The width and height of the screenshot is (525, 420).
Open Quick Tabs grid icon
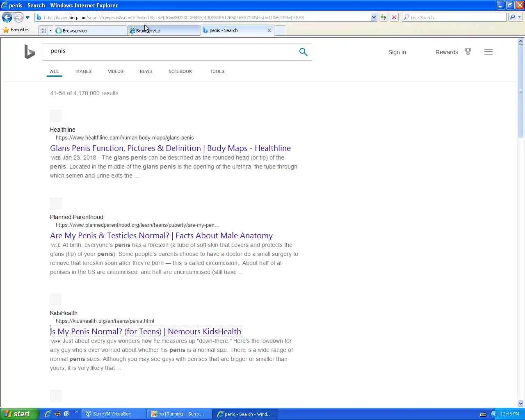[43, 30]
